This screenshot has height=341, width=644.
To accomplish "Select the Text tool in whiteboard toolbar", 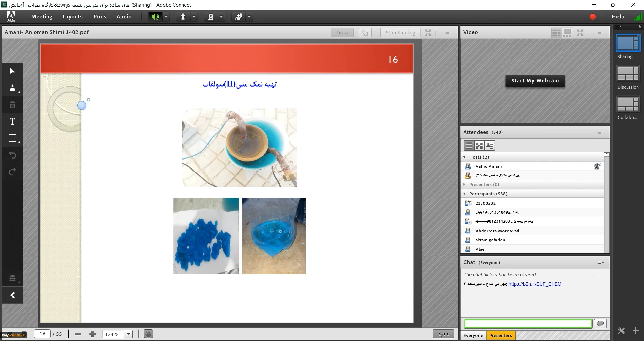I will pos(12,121).
